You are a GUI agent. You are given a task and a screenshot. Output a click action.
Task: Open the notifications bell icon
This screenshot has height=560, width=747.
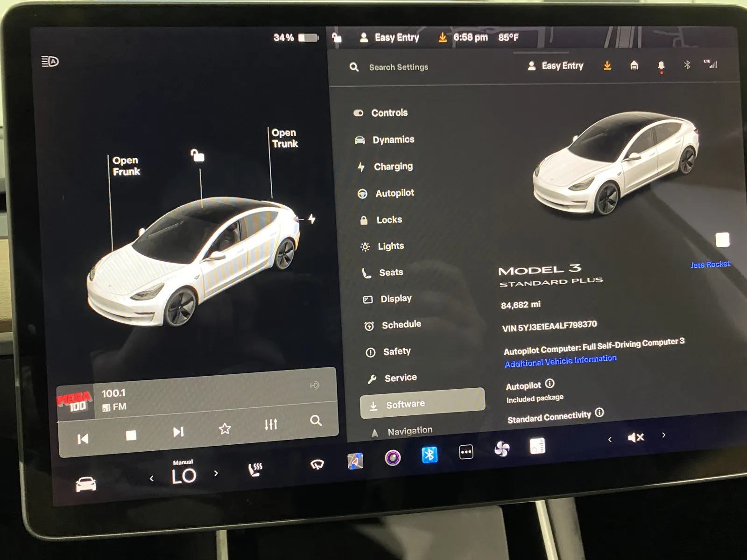[x=660, y=65]
